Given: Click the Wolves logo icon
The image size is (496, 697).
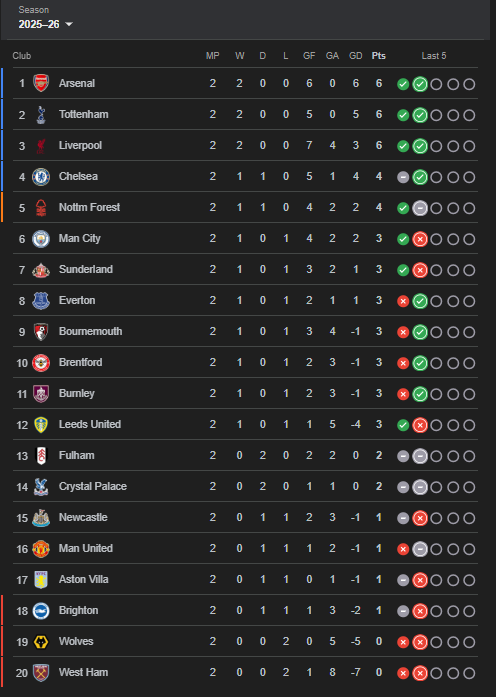Looking at the screenshot, I should pos(41,641).
